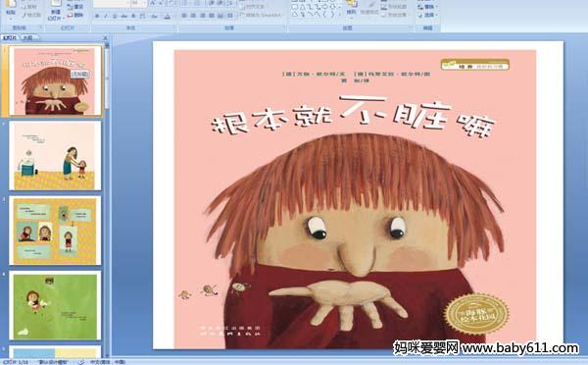Close the slide thumbnail pane
588x365 pixels.
[x=106, y=38]
